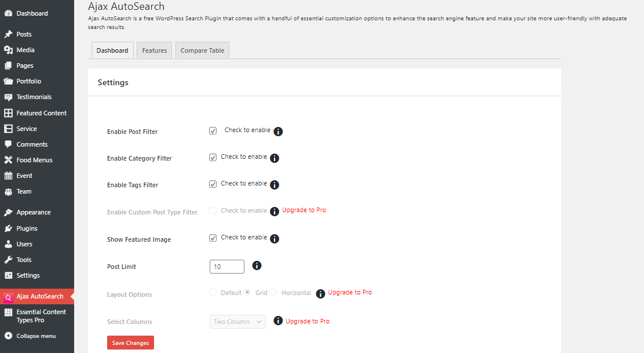
Task: Select the Grid layout radio button
Action: pyautogui.click(x=247, y=292)
